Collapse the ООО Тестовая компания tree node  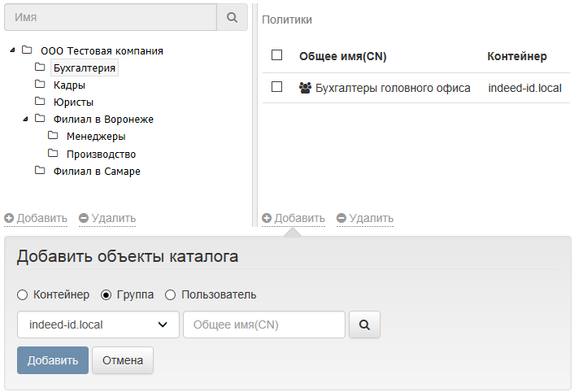[x=12, y=50]
